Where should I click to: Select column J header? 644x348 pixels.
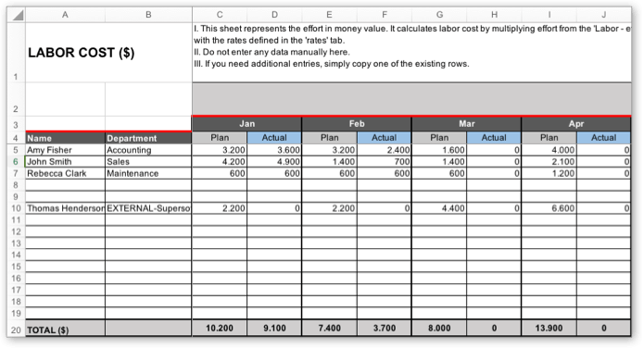(604, 15)
